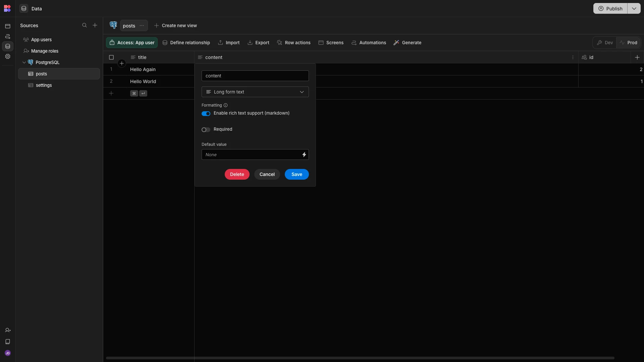
Task: Open App users in Sources
Action: click(59, 40)
